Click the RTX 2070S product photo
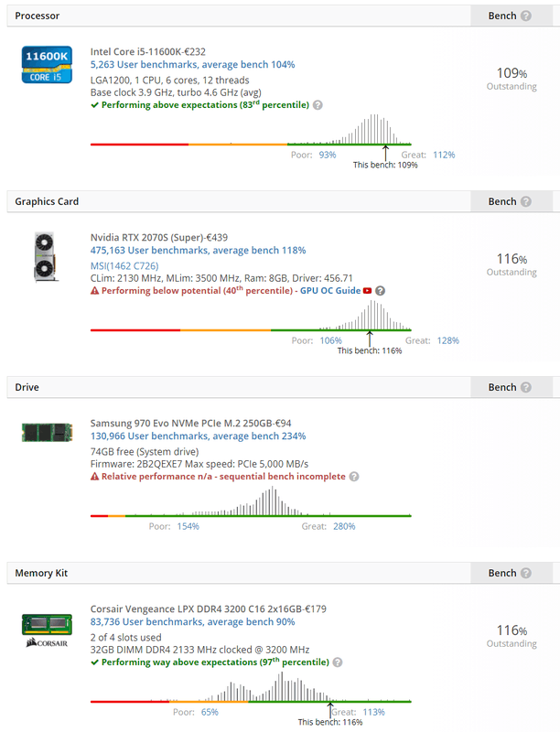 click(47, 256)
